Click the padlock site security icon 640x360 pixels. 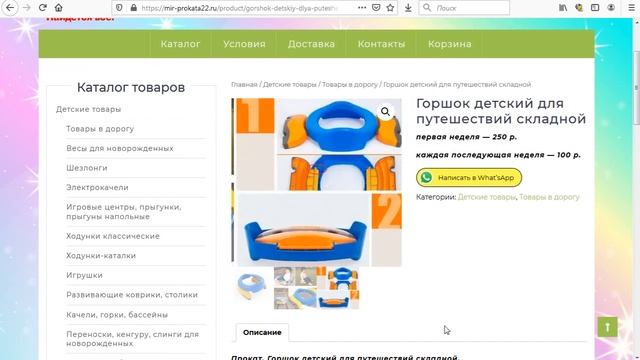[133, 8]
